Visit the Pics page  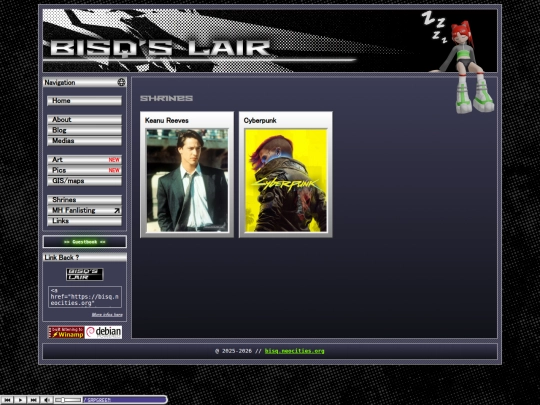point(84,170)
